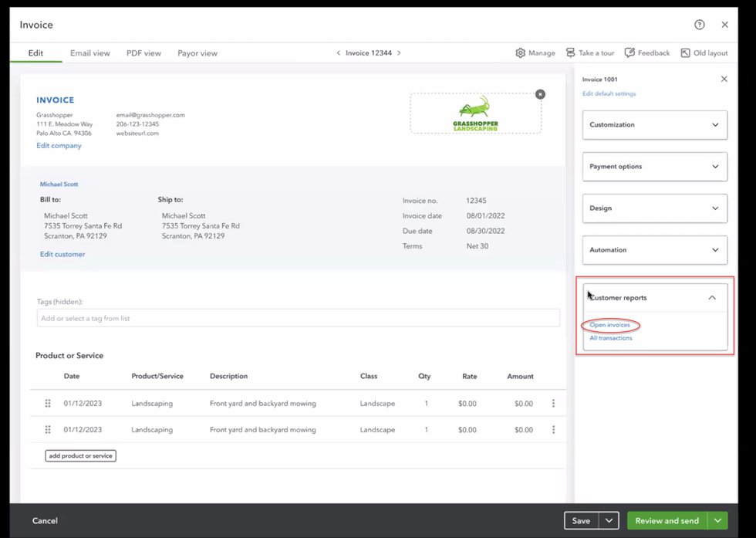Expand the Payment options section
Screen dimensions: 756x538
coord(654,167)
